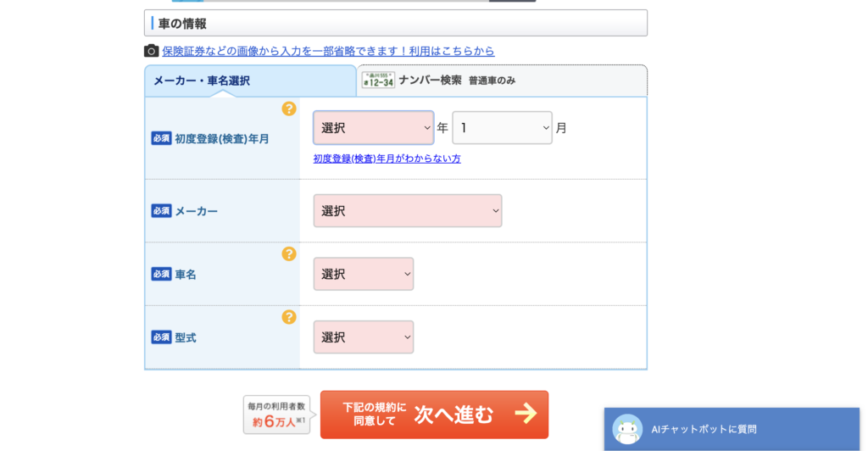Open the 車名 selection dropdown
The height and width of the screenshot is (451, 868).
363,274
